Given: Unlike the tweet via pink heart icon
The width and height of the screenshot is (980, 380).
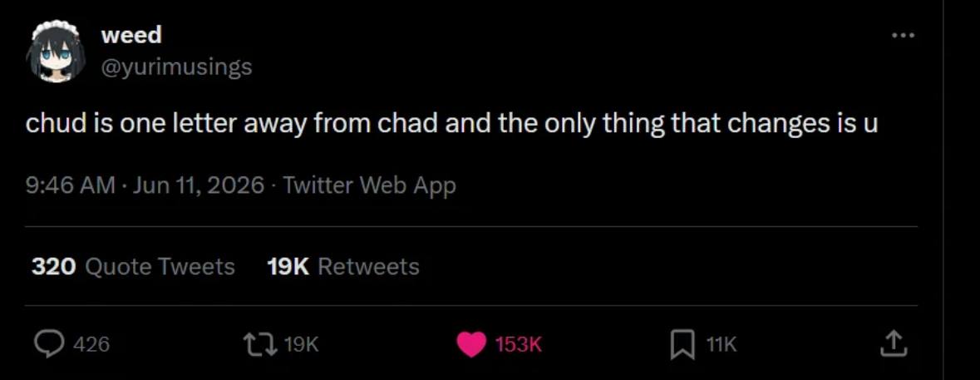Looking at the screenshot, I should tap(471, 344).
